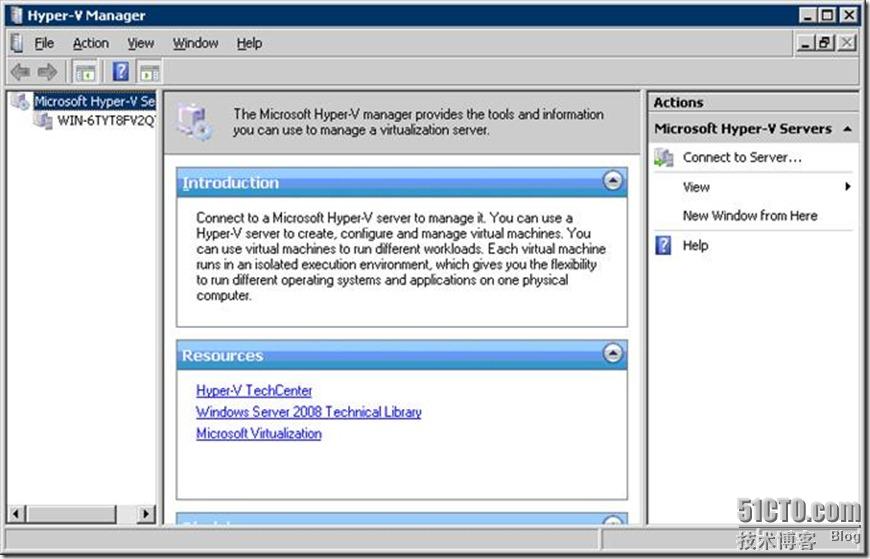Open the Hyper-V TechCenter link
The image size is (870, 559).
[254, 391]
